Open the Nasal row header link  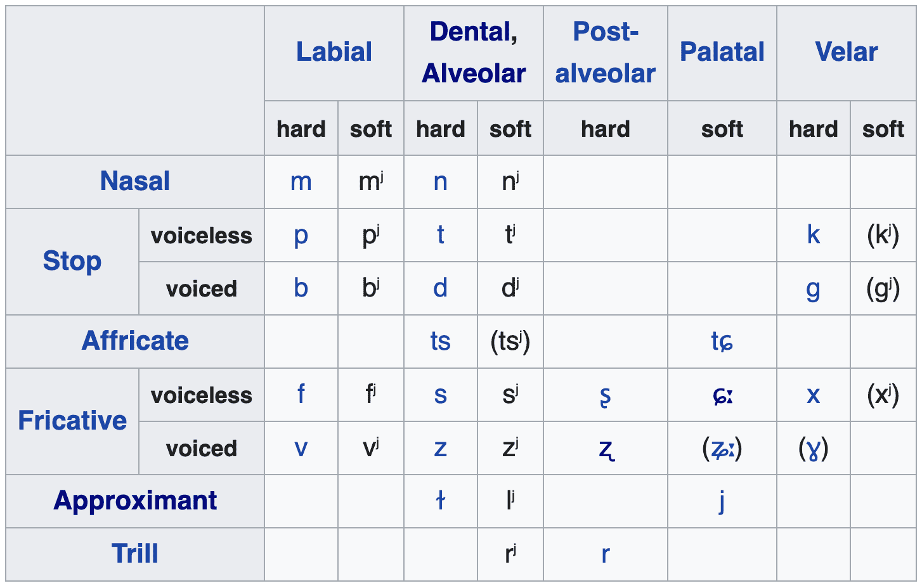click(x=135, y=181)
